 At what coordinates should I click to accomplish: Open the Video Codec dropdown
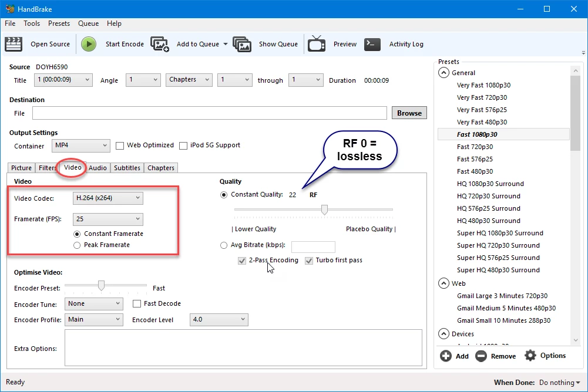[108, 198]
